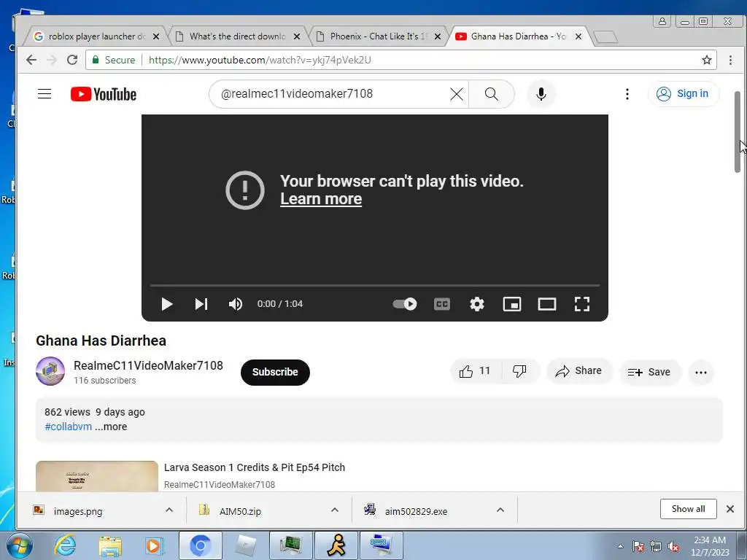Enter full screen mode
The height and width of the screenshot is (560, 747).
coord(581,304)
